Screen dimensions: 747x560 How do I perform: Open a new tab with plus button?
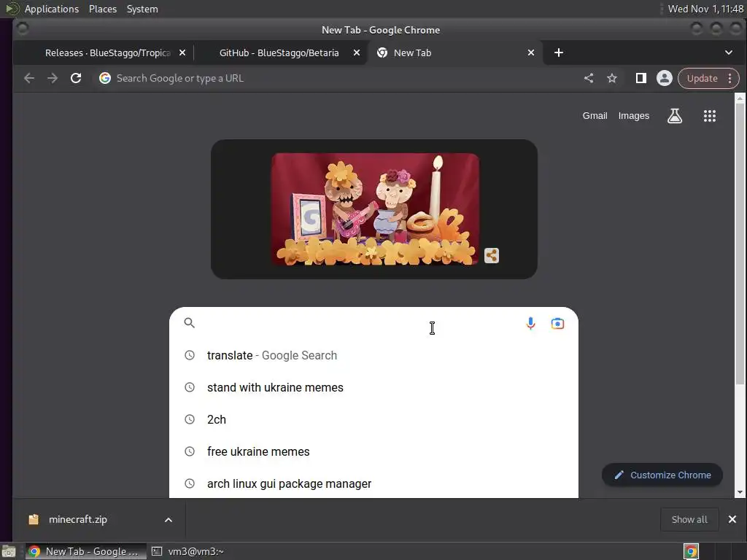[x=559, y=52]
